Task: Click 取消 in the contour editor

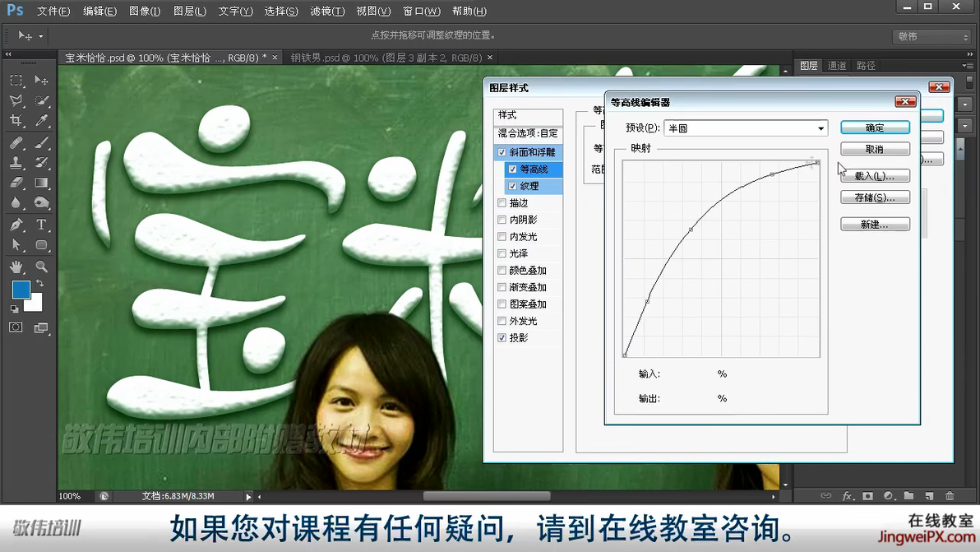Action: 875,150
